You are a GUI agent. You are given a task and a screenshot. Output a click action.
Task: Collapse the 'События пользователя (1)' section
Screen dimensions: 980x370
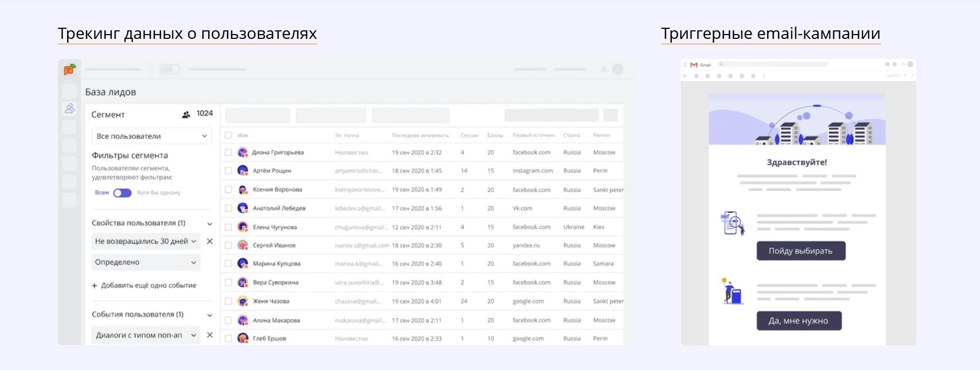tap(210, 315)
